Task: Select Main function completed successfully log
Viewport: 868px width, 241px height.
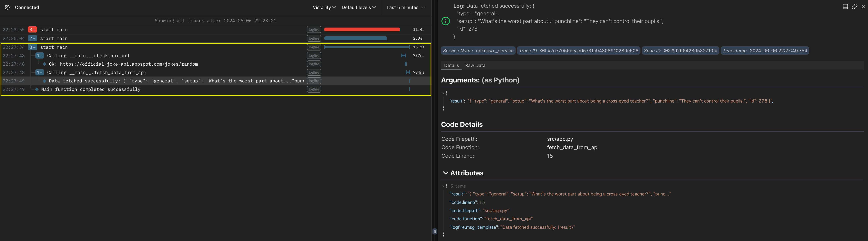Action: tap(91, 89)
